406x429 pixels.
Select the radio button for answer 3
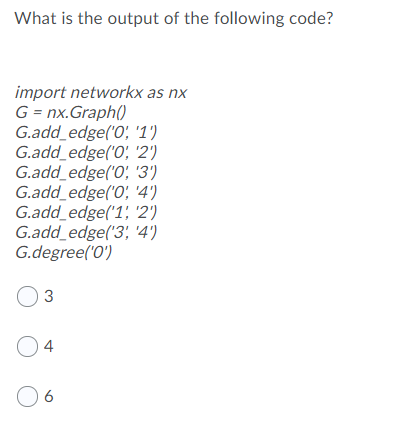(27, 296)
